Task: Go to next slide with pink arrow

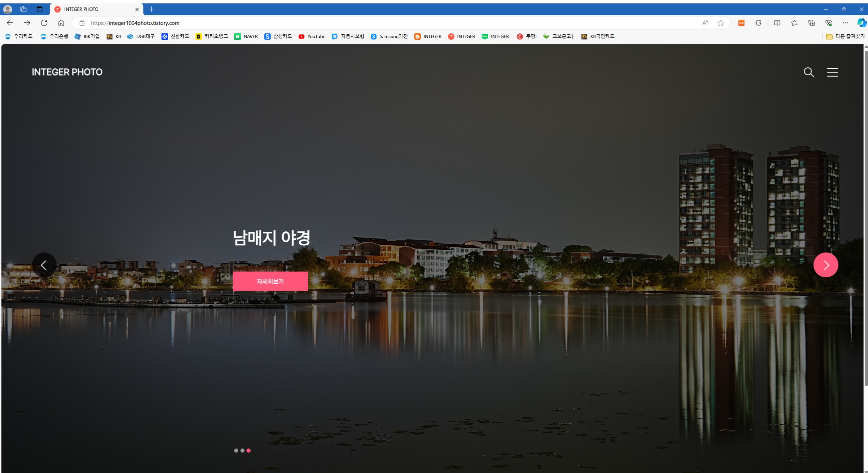Action: pyautogui.click(x=825, y=265)
